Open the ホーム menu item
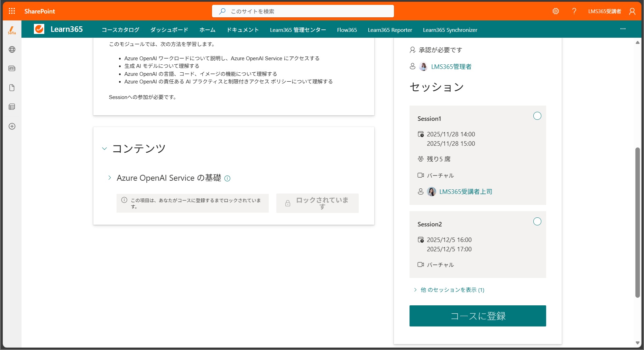Image resolution: width=644 pixels, height=350 pixels. click(207, 30)
